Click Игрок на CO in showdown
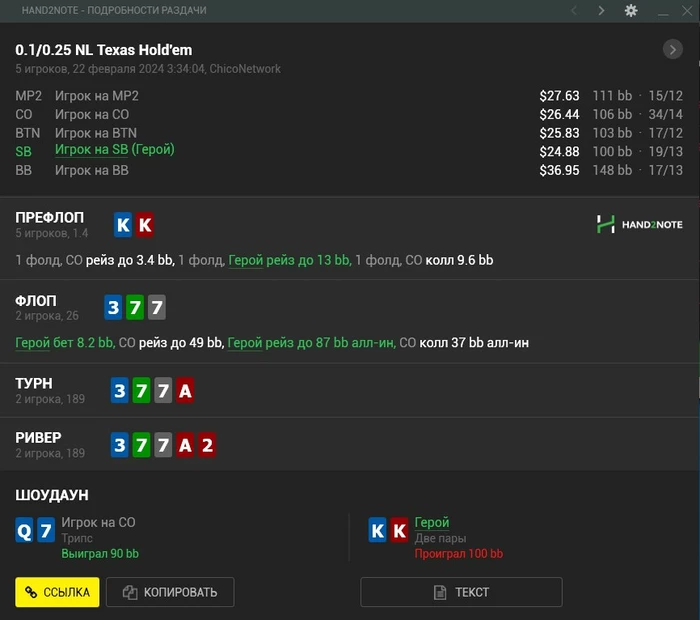The image size is (700, 620). point(98,522)
